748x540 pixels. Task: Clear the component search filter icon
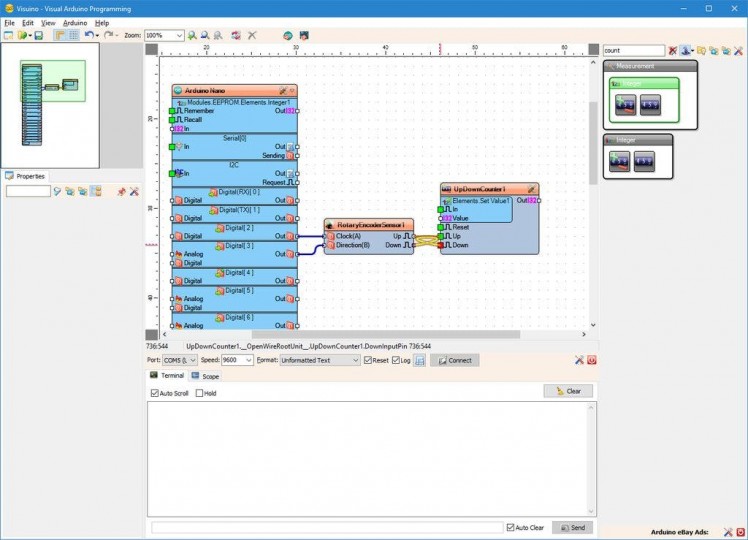[x=673, y=50]
